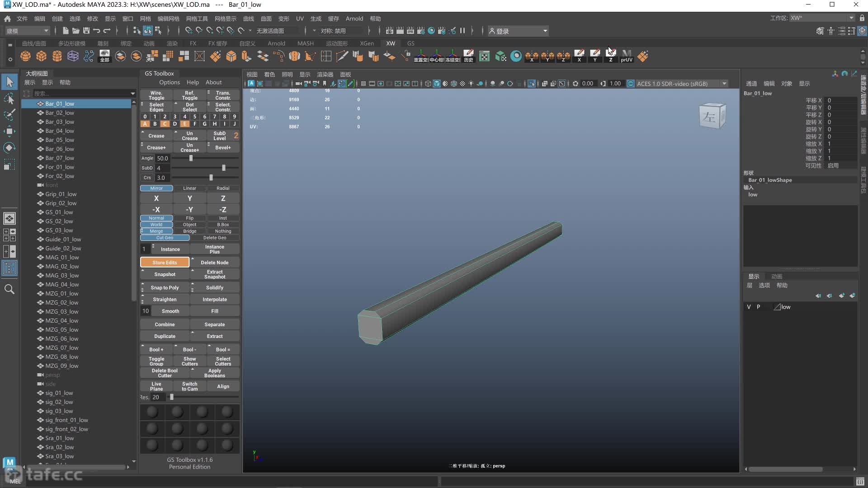868x488 pixels.
Task: Create polygon sphere from XW shelf
Action: [26, 56]
